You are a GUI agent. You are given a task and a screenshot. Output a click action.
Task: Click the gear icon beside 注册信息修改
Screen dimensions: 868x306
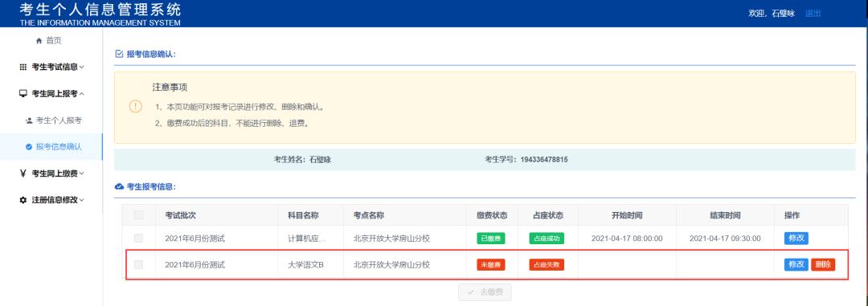pos(23,200)
